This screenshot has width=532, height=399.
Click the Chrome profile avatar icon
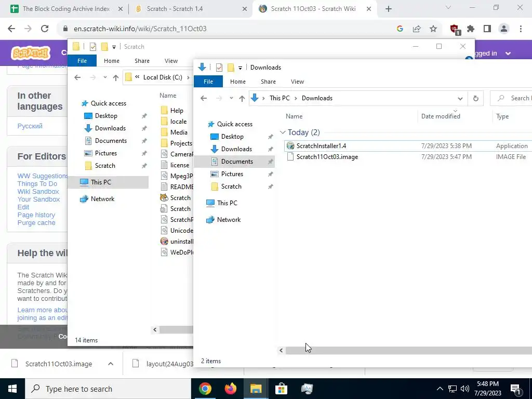[x=504, y=29]
